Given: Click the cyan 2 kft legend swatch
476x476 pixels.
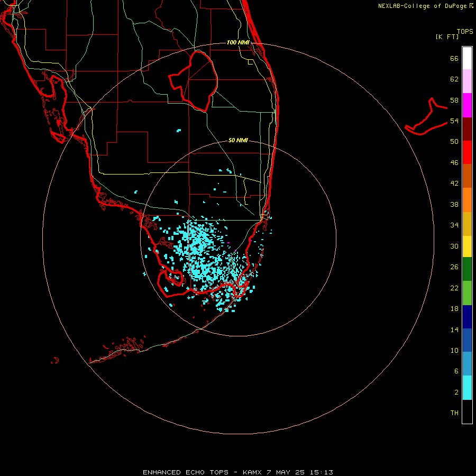Looking at the screenshot, I should click(467, 388).
